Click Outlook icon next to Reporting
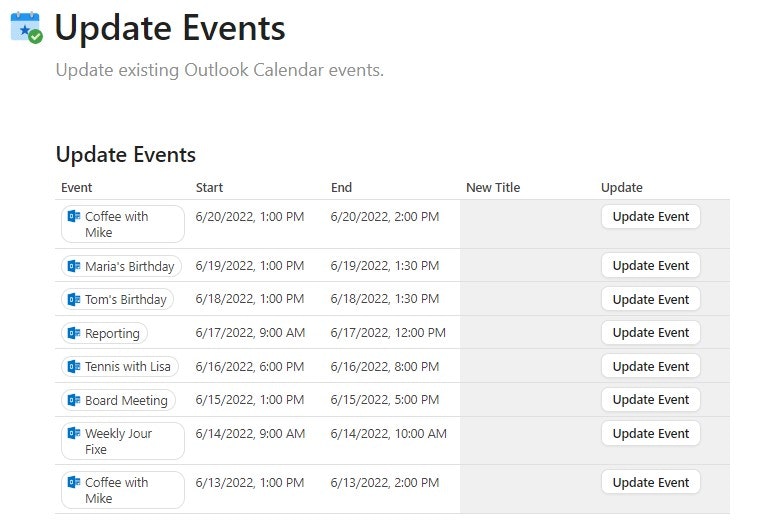 (x=74, y=333)
